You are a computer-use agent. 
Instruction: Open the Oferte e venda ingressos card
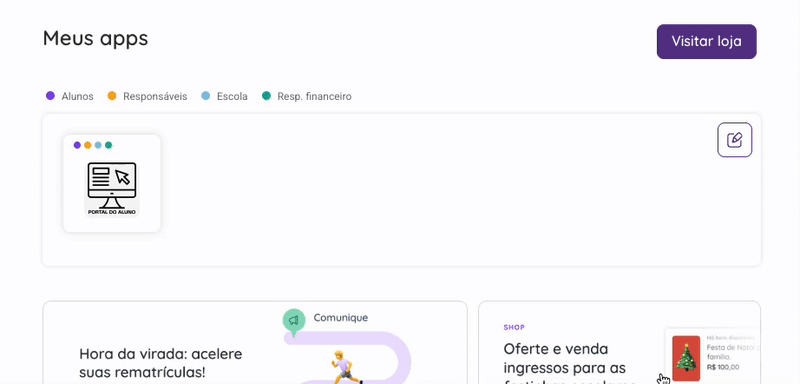click(619, 343)
